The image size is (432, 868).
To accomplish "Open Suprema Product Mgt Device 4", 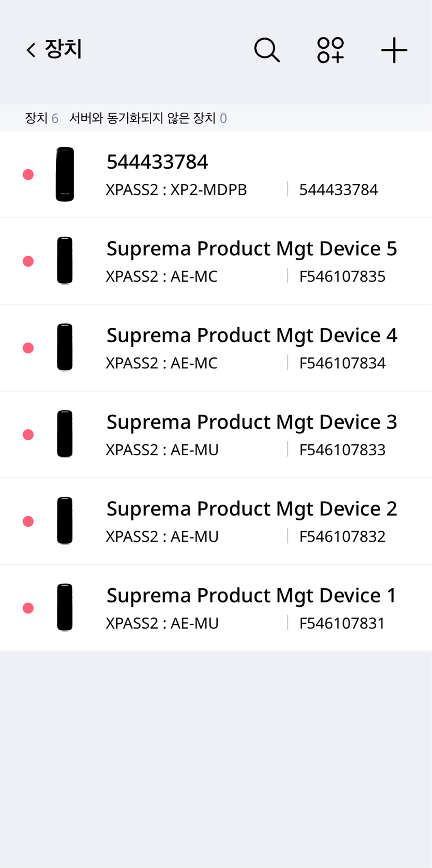I will click(x=251, y=336).
